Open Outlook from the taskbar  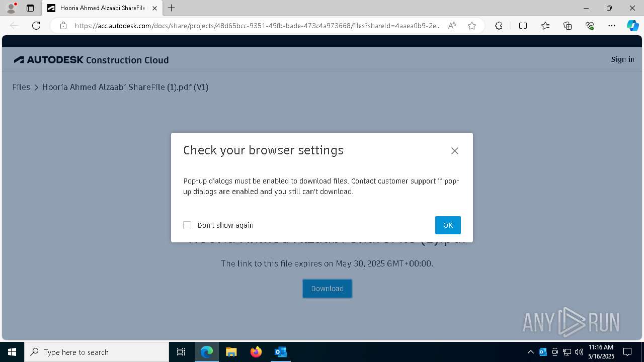[x=280, y=352]
